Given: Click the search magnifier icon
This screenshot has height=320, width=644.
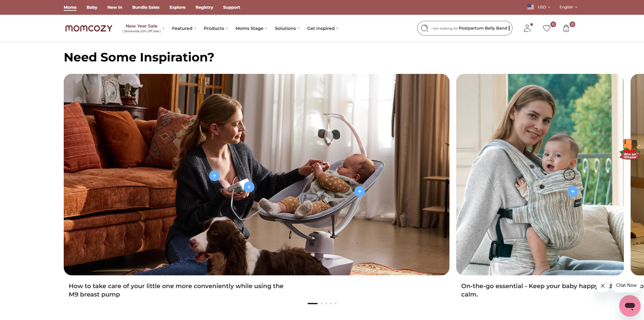Looking at the screenshot, I should [x=425, y=28].
